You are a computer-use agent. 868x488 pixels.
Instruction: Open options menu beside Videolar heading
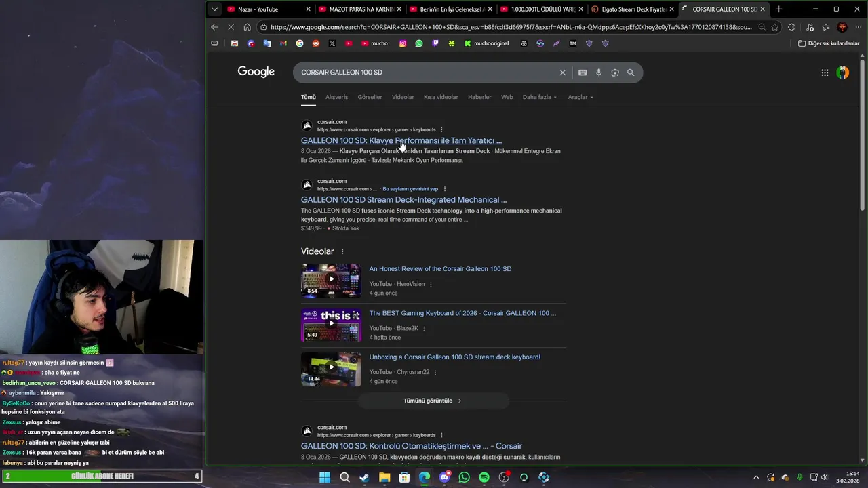tap(342, 251)
